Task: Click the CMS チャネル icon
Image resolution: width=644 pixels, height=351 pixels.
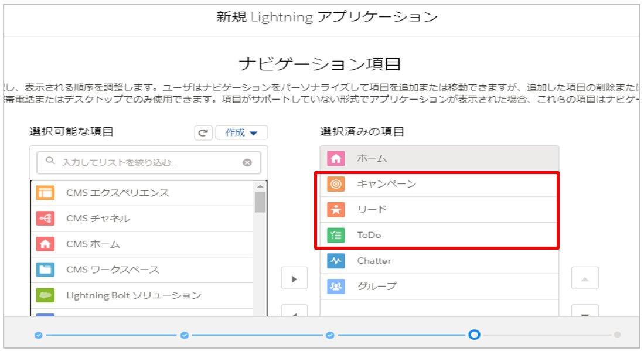Action: (x=45, y=218)
